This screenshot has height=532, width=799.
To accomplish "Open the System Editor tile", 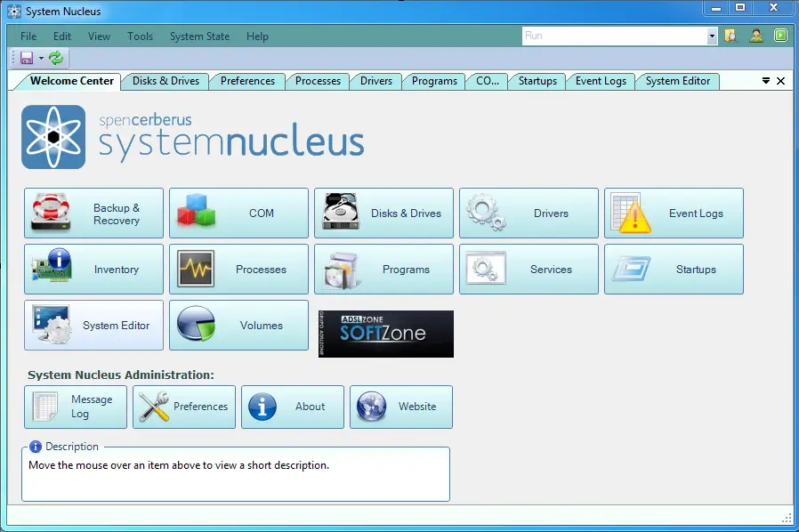I will 93,325.
